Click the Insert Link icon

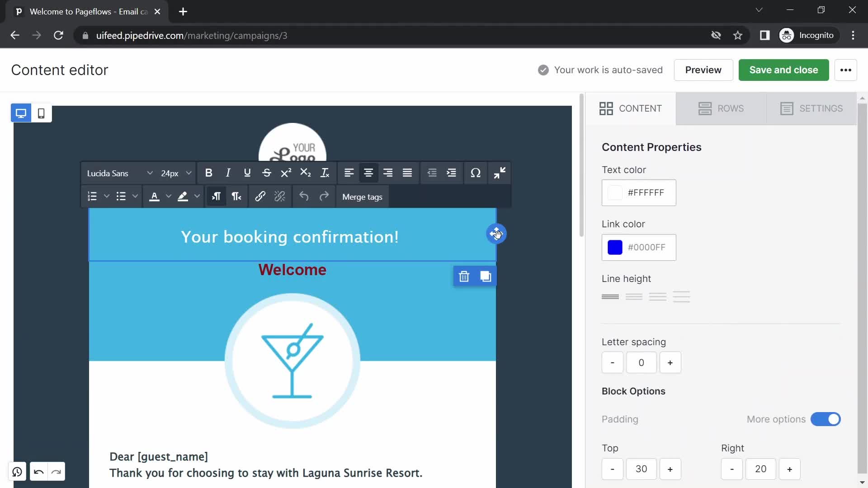click(260, 196)
